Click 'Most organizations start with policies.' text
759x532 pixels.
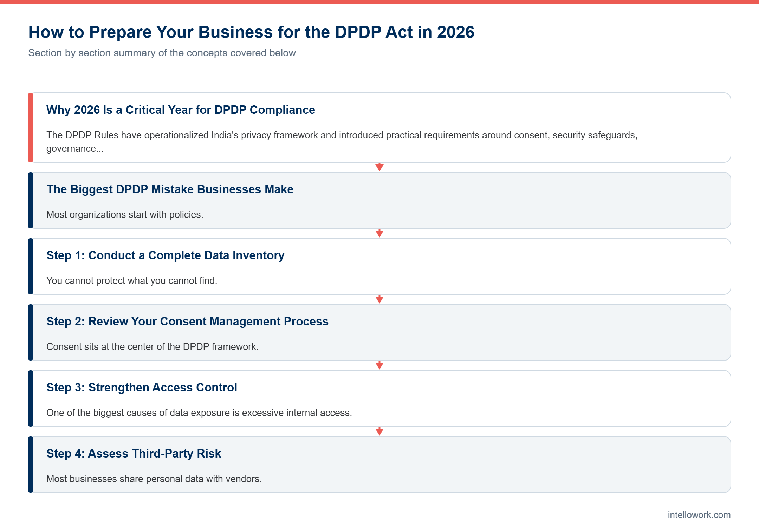pyautogui.click(x=125, y=215)
